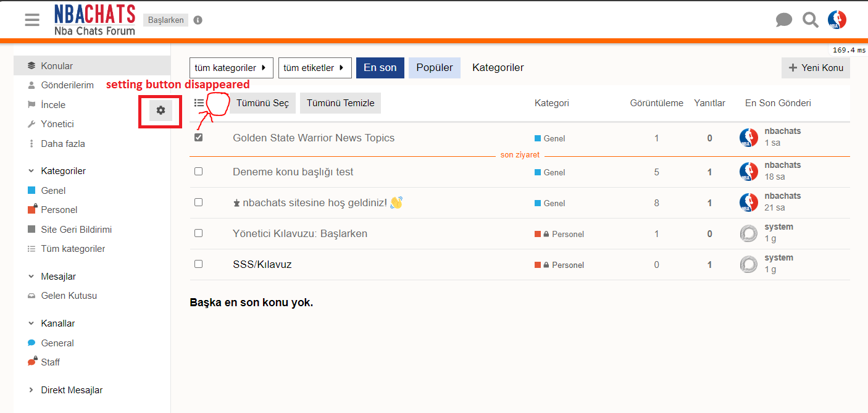This screenshot has height=413, width=868.
Task: Click the info icon beside Başlarken
Action: [x=198, y=20]
